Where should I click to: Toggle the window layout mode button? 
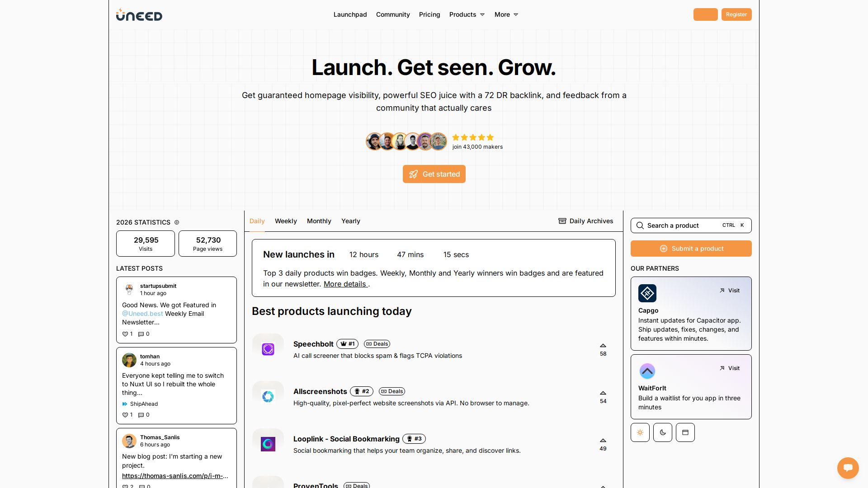[x=685, y=432]
